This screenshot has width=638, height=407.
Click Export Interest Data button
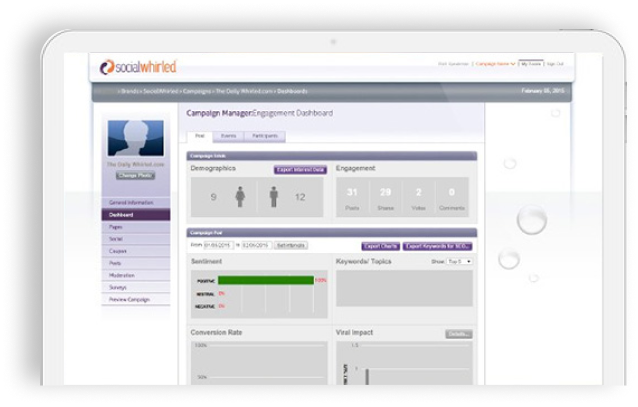(x=299, y=170)
